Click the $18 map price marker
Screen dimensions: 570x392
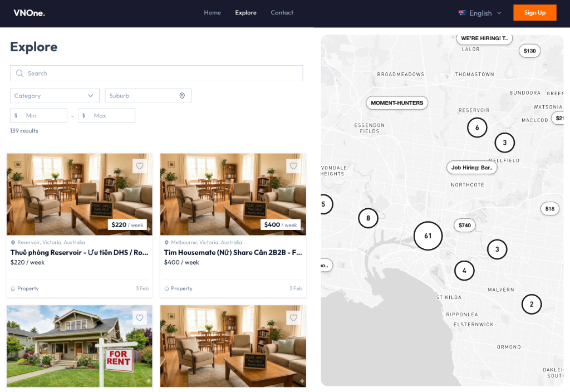pyautogui.click(x=549, y=209)
